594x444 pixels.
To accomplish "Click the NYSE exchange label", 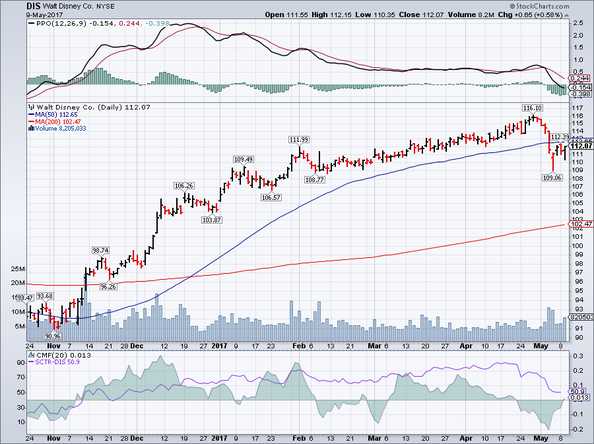I will pos(105,7).
